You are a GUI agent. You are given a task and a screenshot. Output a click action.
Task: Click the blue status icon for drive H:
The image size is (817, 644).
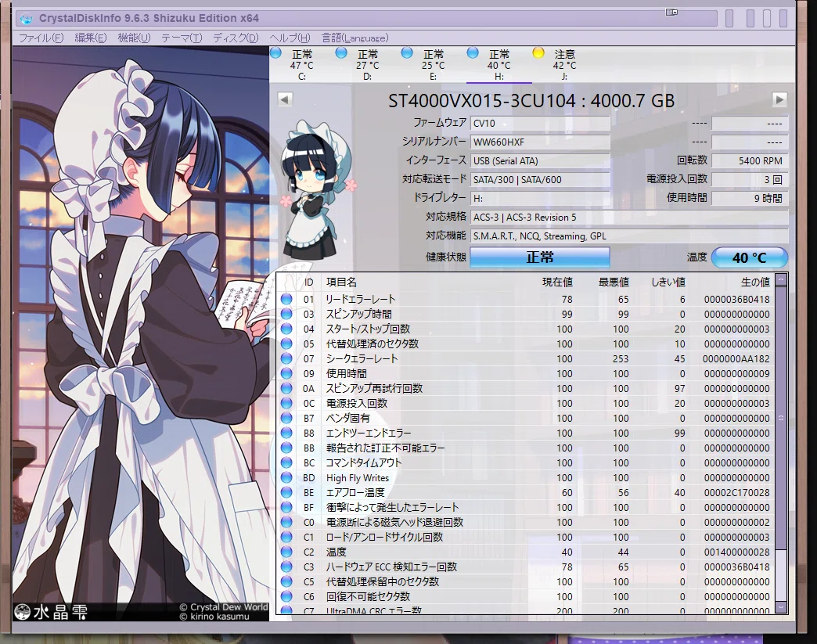point(473,52)
